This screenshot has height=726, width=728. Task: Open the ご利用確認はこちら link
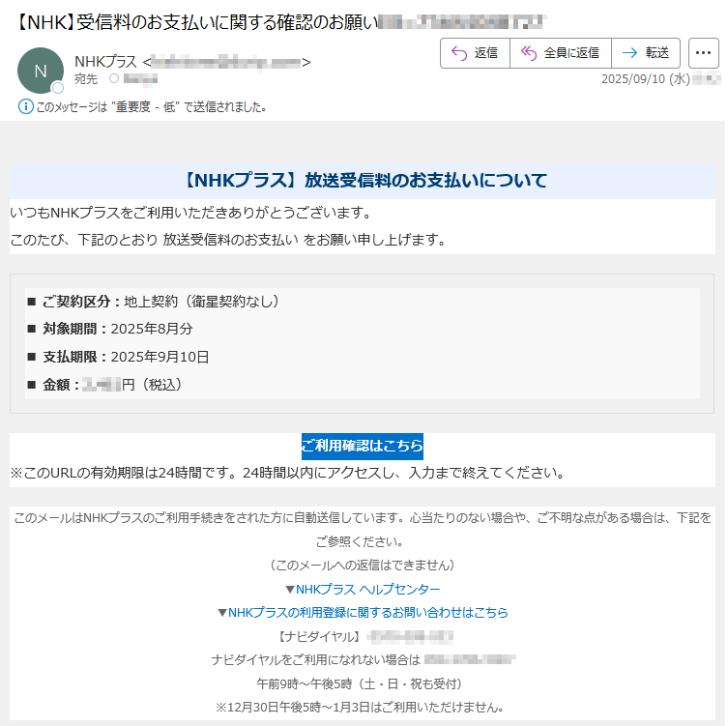(363, 446)
